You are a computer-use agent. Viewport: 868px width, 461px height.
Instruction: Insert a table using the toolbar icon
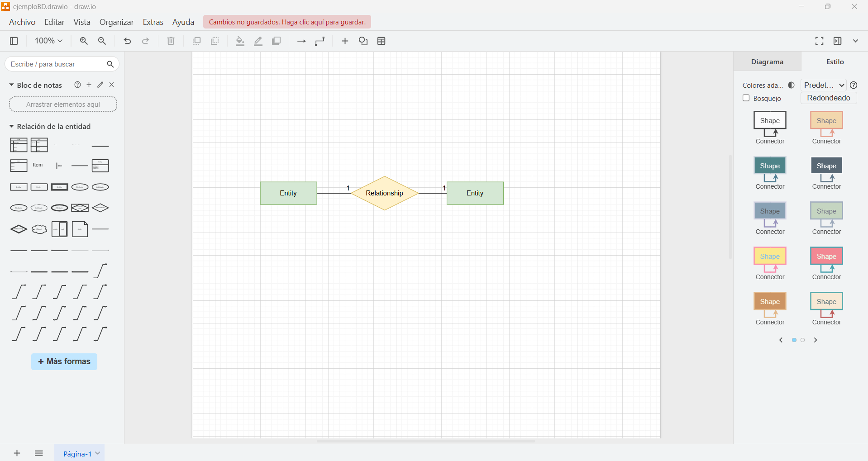382,41
